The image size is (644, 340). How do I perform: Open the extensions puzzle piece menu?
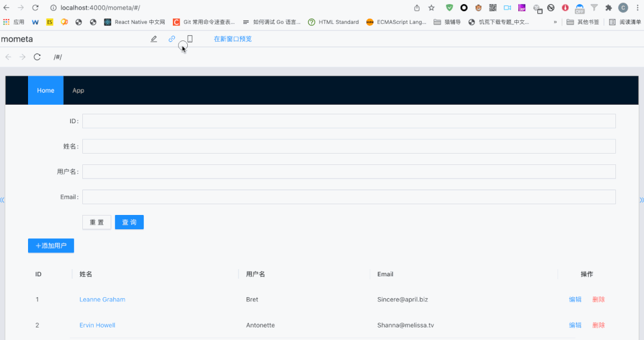pos(609,8)
